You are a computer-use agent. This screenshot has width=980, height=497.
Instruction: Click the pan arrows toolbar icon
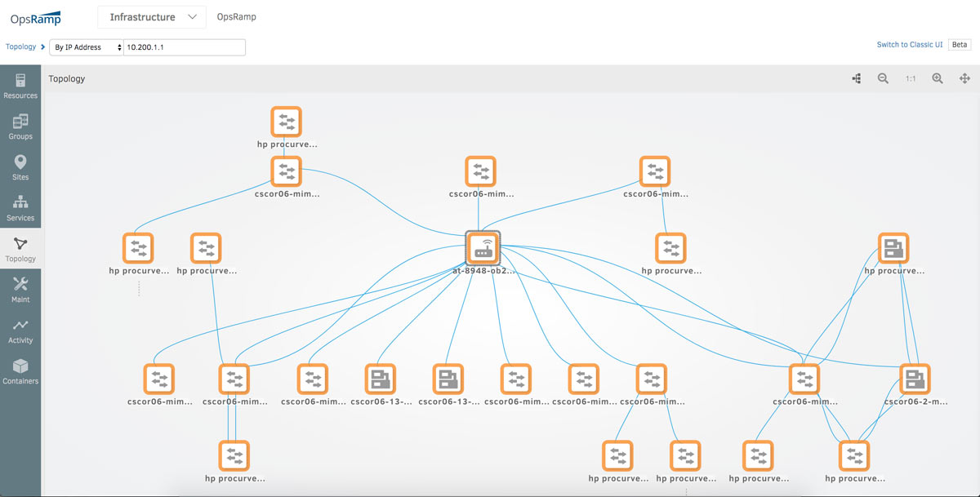(964, 78)
